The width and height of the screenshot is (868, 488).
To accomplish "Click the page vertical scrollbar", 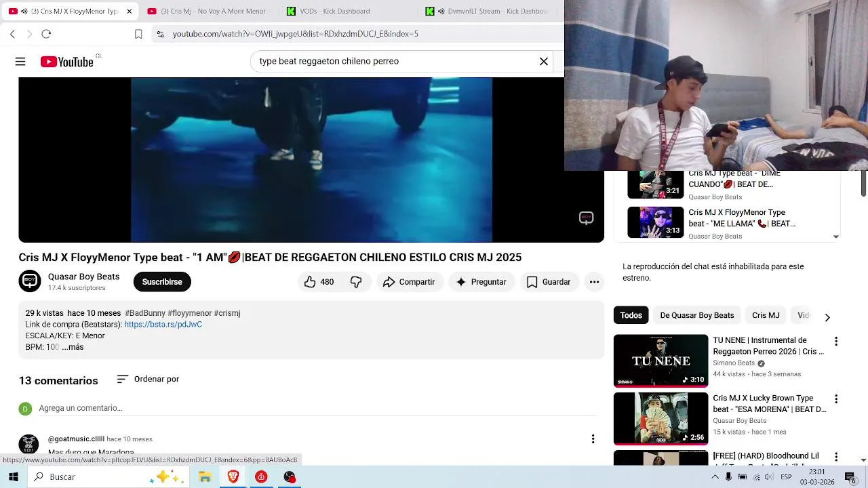I will (863, 184).
